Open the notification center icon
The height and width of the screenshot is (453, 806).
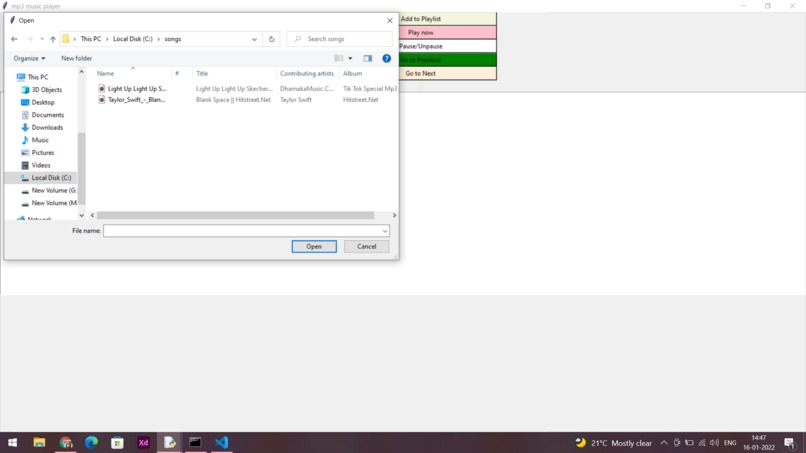[x=790, y=443]
